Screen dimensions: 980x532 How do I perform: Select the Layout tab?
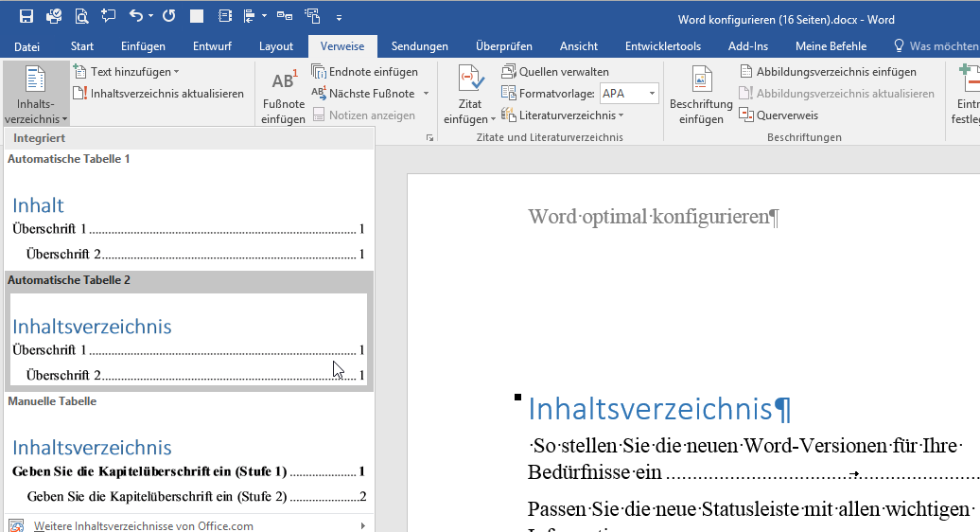click(x=276, y=46)
